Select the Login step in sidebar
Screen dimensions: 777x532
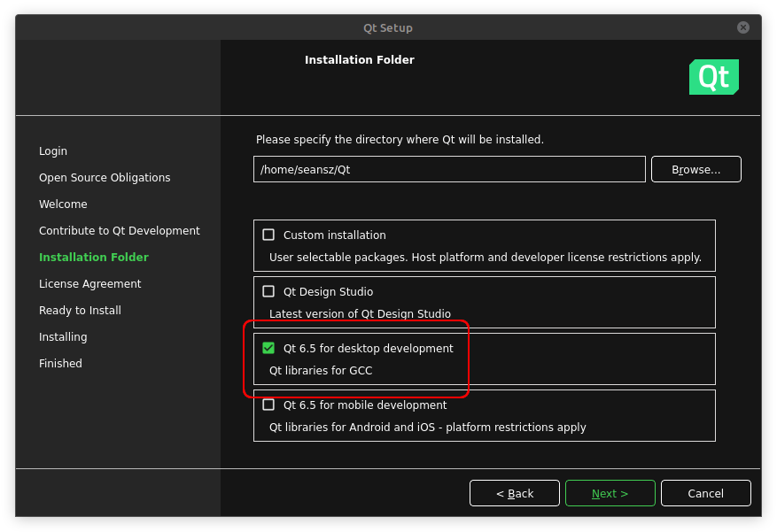pos(53,151)
